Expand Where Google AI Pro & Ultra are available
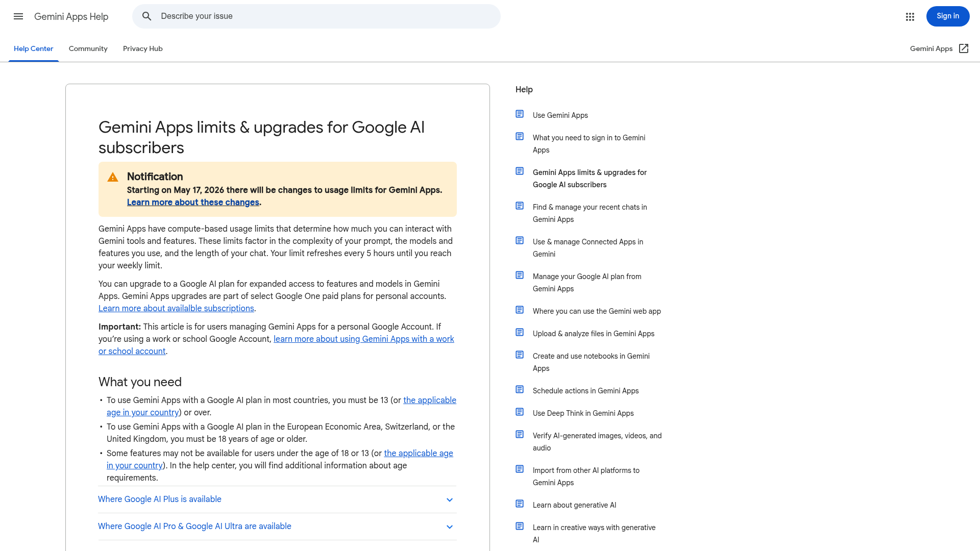 coord(277,527)
